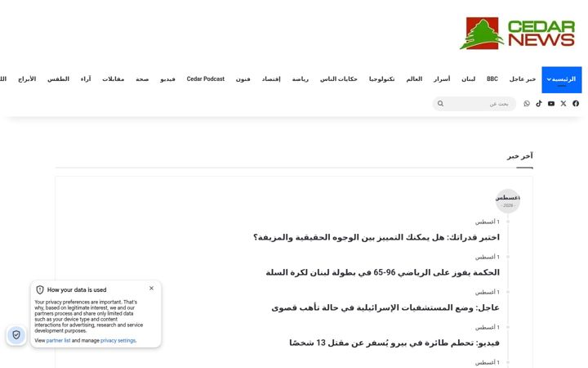Open headline فيديو about plane crash in Peru

click(394, 343)
